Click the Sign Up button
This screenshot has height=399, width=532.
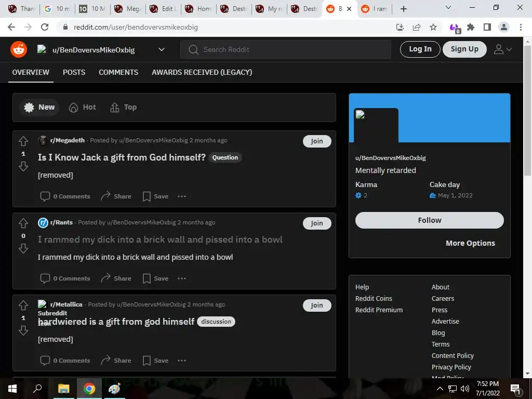464,49
